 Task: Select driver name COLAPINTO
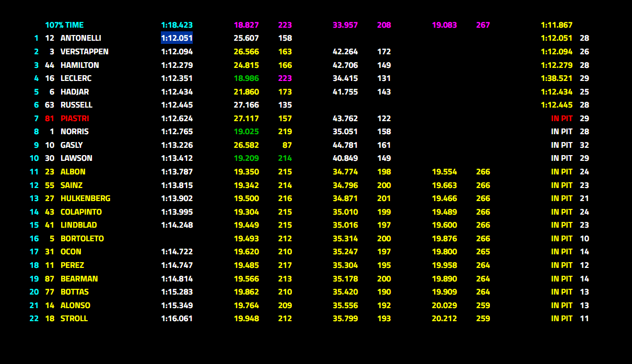pos(81,212)
